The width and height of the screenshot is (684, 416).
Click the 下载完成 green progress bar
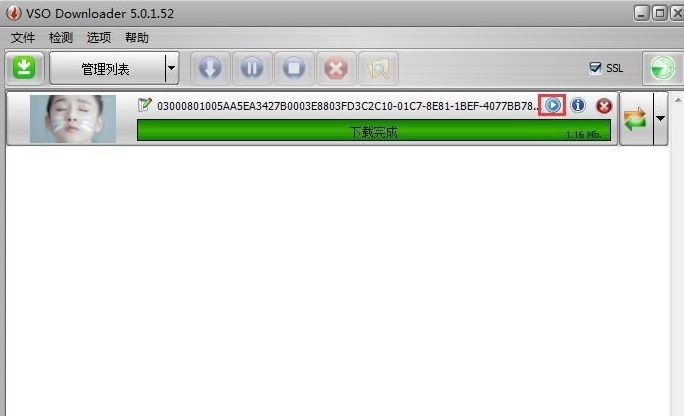(x=374, y=130)
